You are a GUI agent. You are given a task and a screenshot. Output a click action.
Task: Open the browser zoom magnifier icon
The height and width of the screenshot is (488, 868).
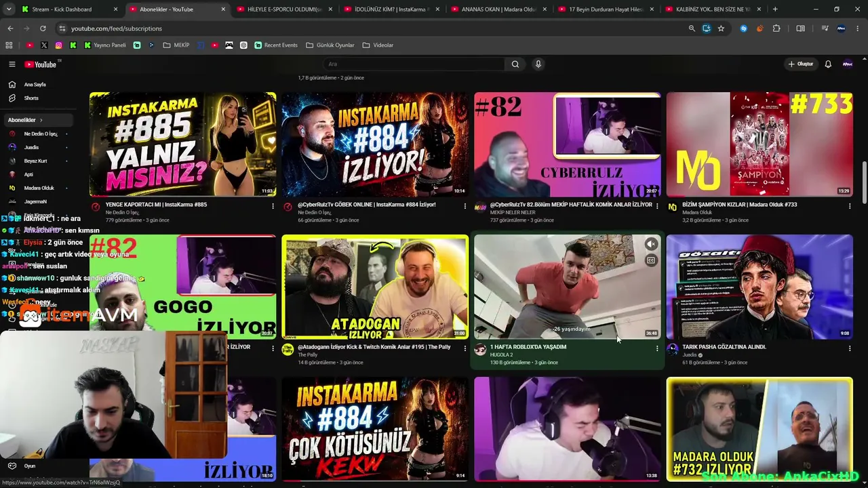pos(692,28)
